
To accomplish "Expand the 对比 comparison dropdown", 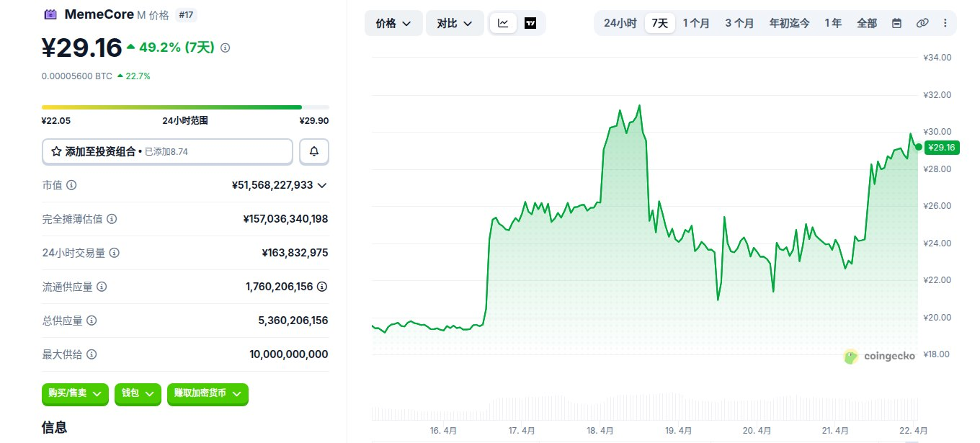I will coord(455,23).
